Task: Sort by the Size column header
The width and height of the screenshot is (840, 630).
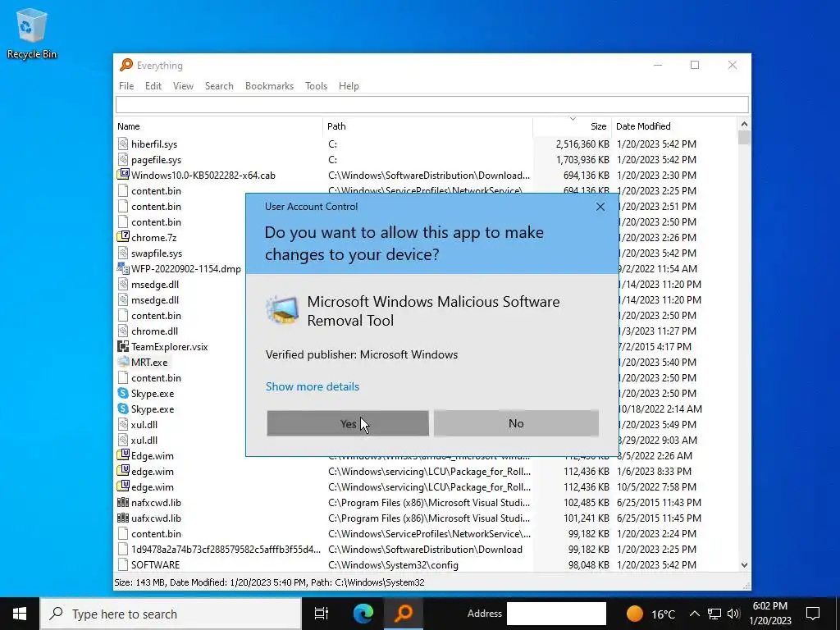Action: pyautogui.click(x=572, y=126)
